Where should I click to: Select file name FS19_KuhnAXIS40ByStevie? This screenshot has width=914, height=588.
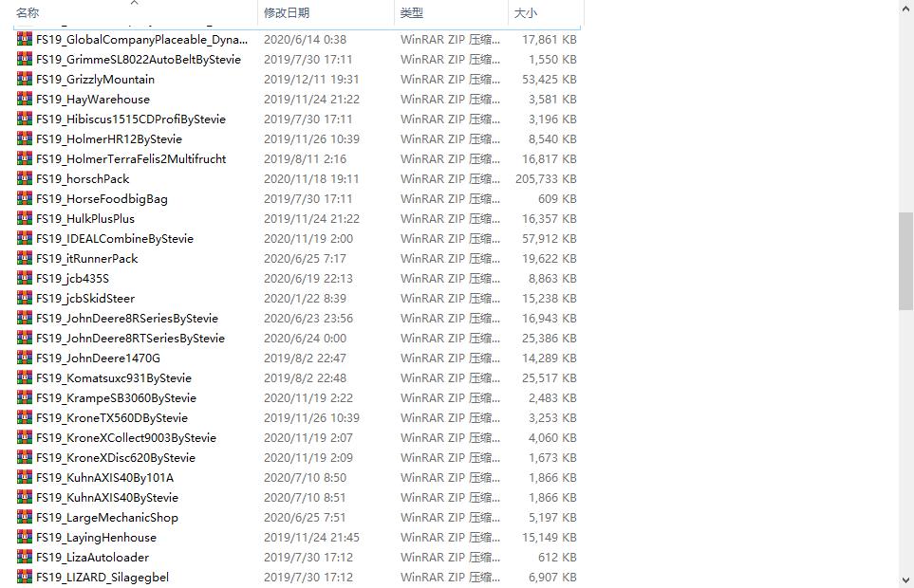point(107,497)
